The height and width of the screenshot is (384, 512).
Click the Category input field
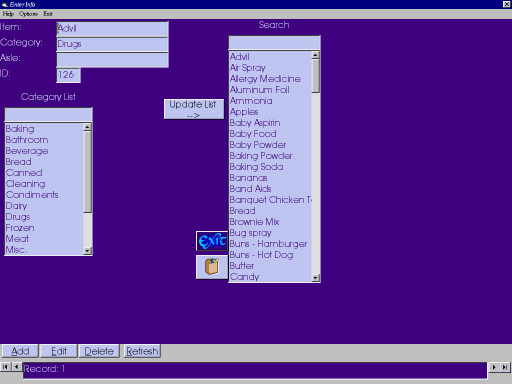coord(112,44)
